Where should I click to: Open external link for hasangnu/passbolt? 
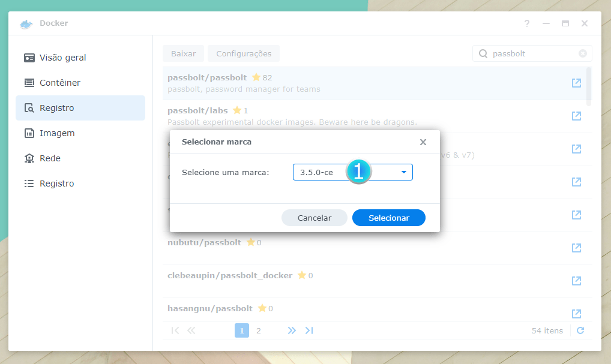coord(576,314)
